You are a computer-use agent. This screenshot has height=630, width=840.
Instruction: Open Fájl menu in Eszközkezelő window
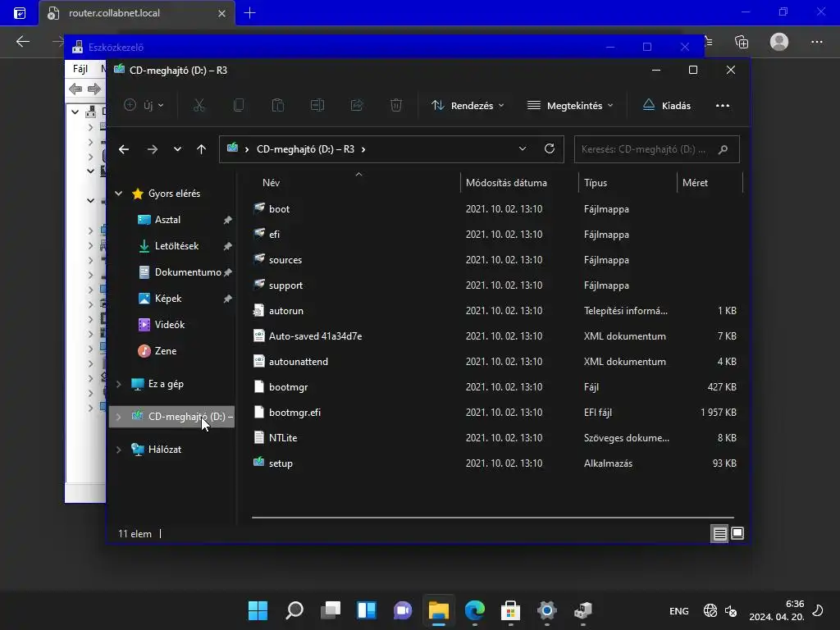coord(80,69)
